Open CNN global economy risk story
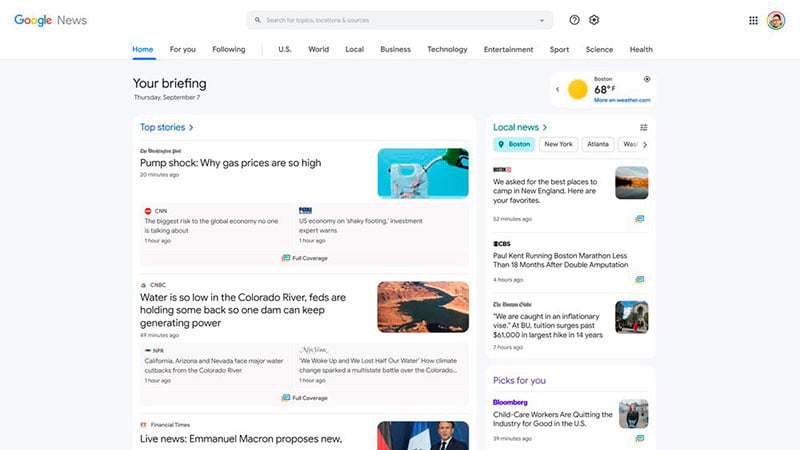This screenshot has height=450, width=800. click(211, 226)
